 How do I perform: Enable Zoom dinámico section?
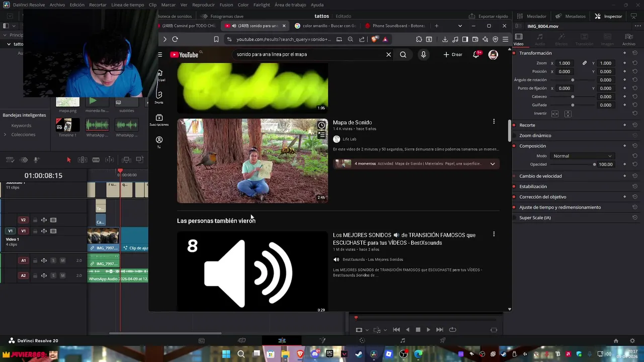click(x=514, y=136)
